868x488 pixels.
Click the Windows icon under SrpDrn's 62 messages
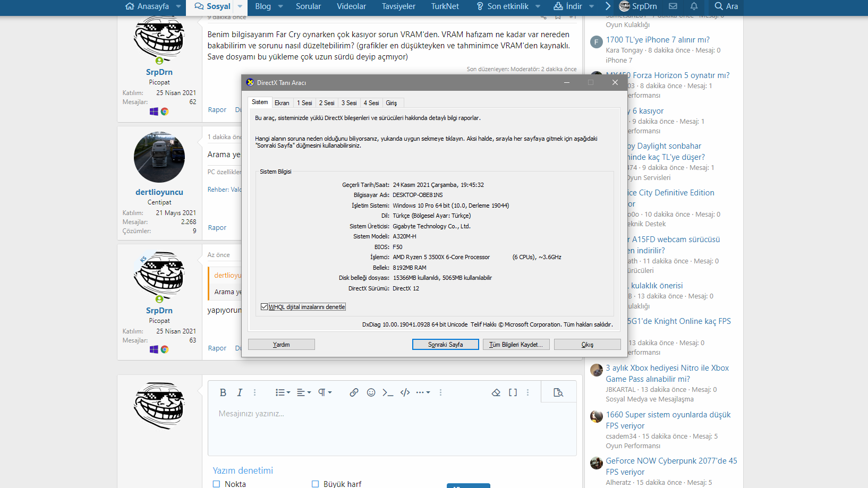(x=154, y=112)
